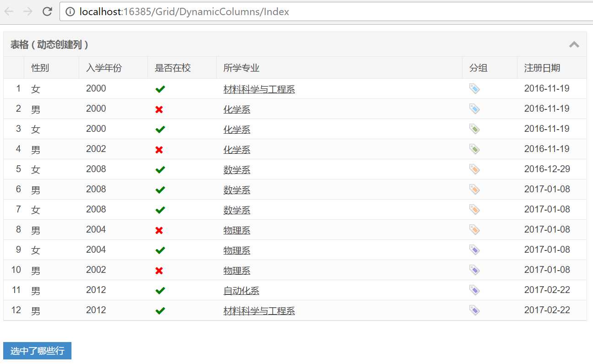The height and width of the screenshot is (364, 593).
Task: Open the 数学系 link in row 6
Action: (x=237, y=190)
